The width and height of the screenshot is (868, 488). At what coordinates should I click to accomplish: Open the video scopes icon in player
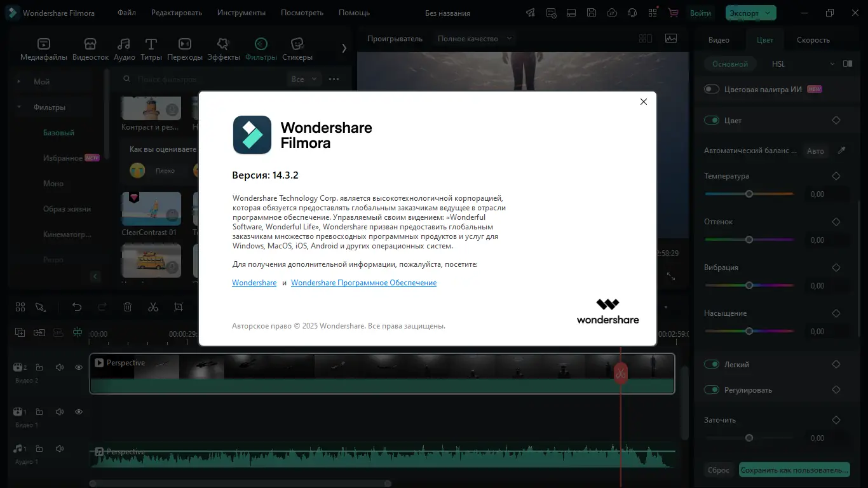coord(671,38)
